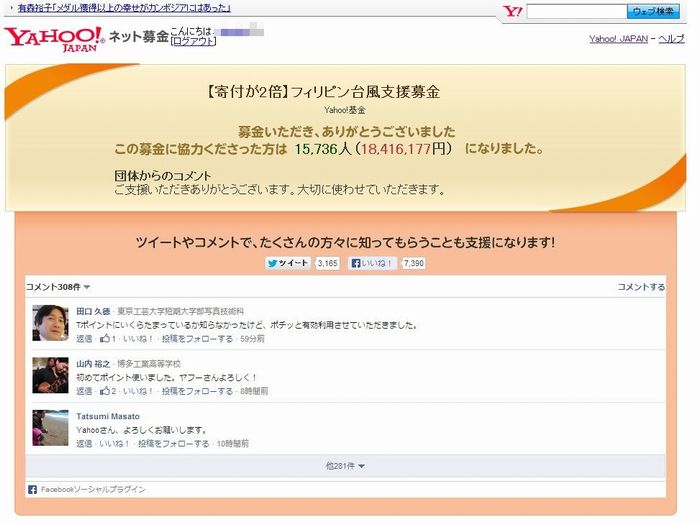The height and width of the screenshot is (525, 700).
Task: Like 山内 裕之's comment via いいね！
Action: click(x=138, y=391)
